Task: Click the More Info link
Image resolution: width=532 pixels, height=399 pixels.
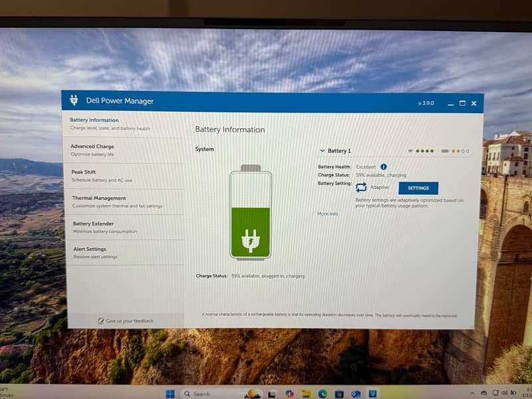Action: [x=327, y=214]
